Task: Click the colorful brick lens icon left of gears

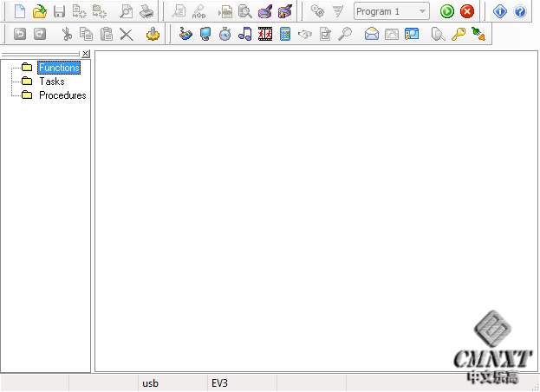Action: click(x=285, y=11)
